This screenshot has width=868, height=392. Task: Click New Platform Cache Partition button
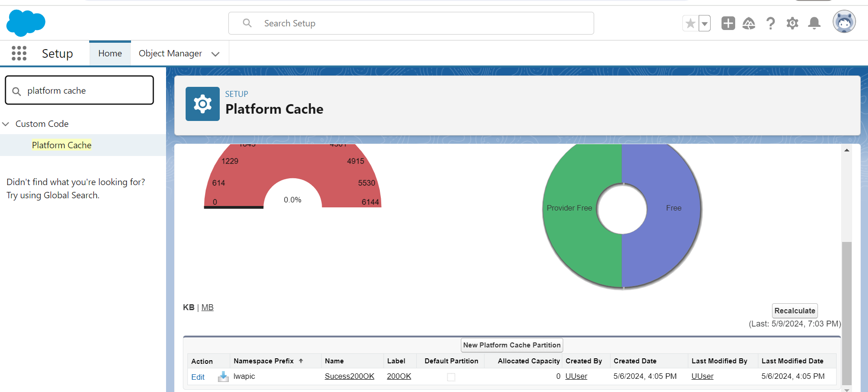click(512, 345)
